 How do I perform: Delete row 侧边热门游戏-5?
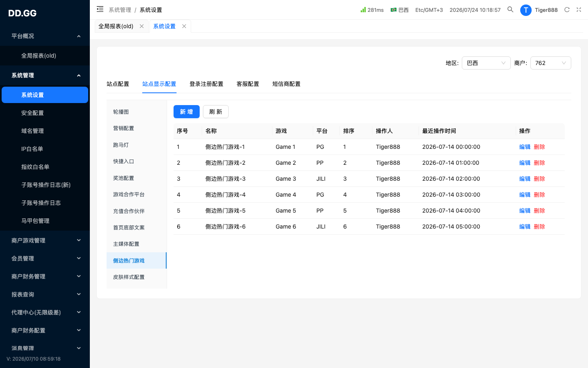pyautogui.click(x=539, y=211)
